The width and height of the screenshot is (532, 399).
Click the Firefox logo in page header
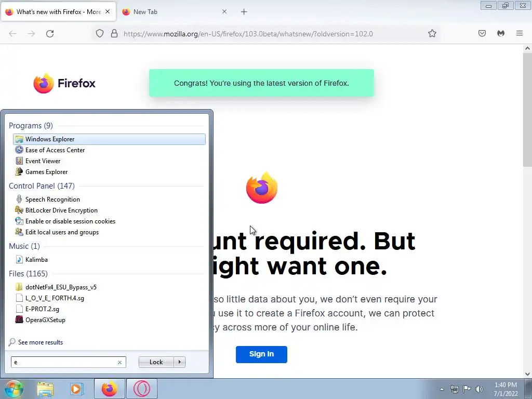point(64,83)
